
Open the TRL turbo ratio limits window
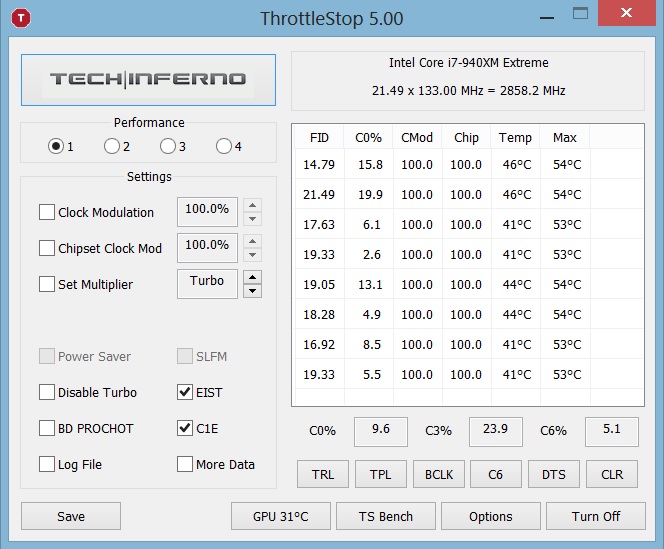click(x=323, y=474)
